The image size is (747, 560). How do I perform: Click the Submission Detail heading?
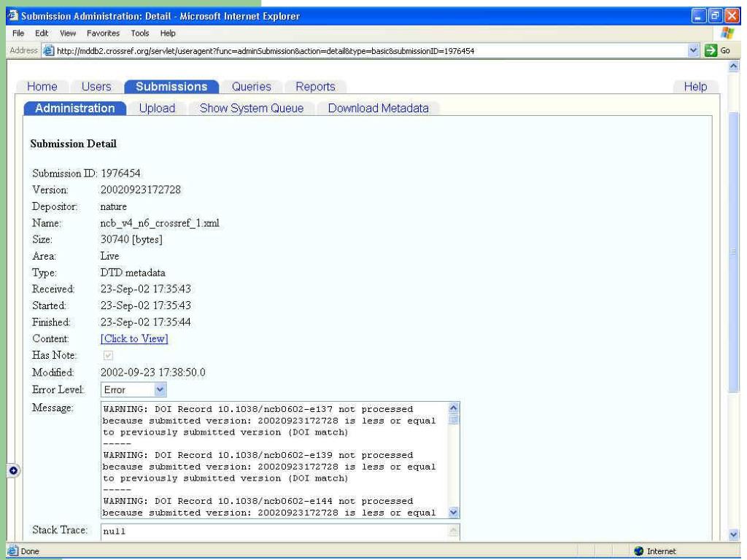click(x=74, y=144)
